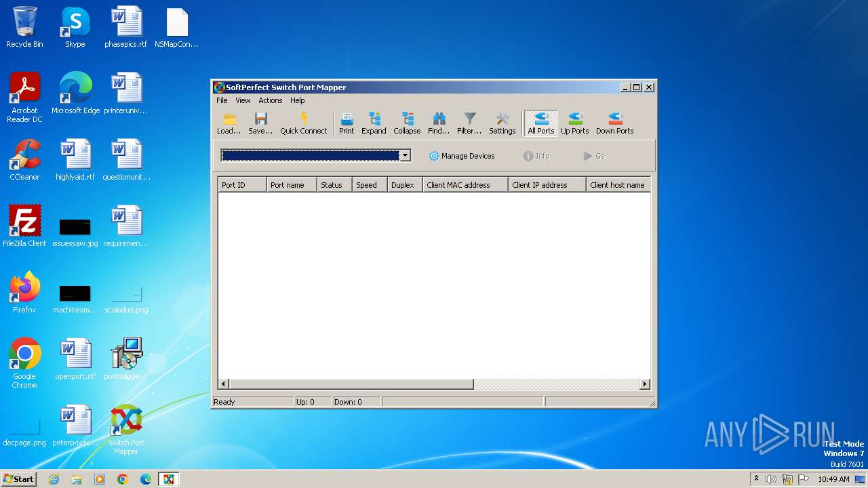Open the View menu
The height and width of the screenshot is (488, 868).
pyautogui.click(x=243, y=100)
